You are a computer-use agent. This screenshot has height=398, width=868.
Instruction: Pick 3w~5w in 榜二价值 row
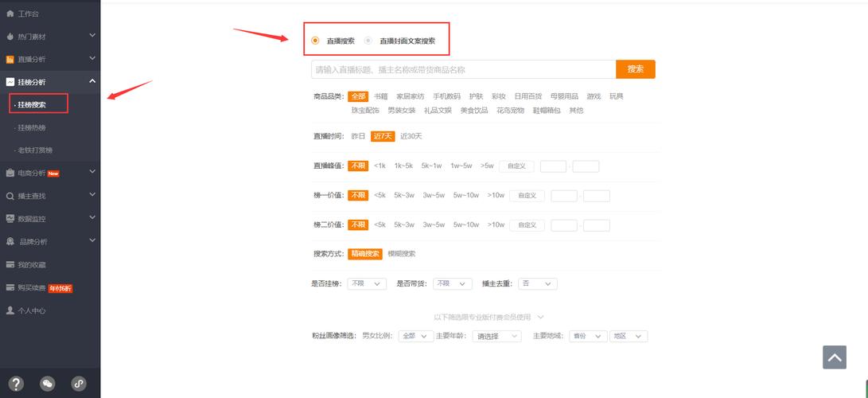coord(434,225)
